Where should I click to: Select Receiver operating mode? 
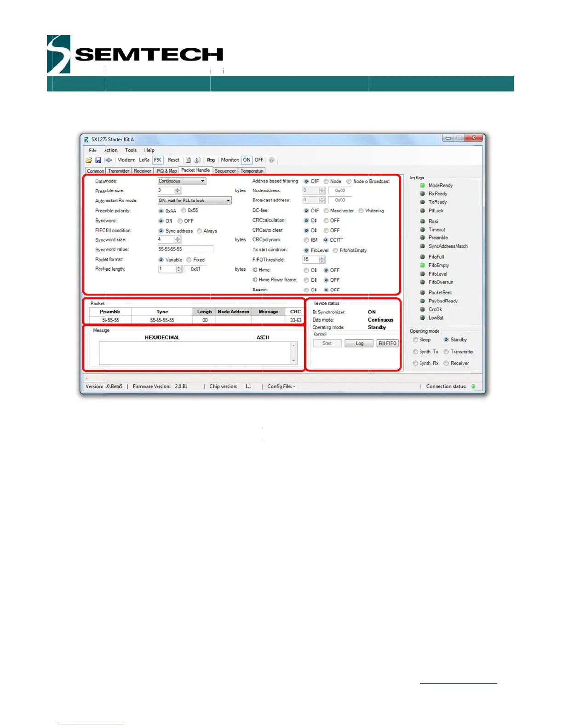(x=446, y=363)
